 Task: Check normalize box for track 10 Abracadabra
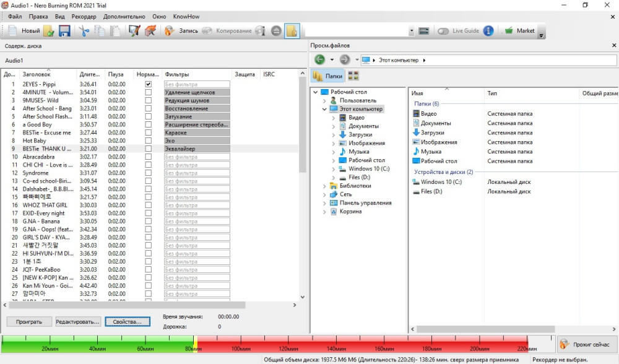148,157
